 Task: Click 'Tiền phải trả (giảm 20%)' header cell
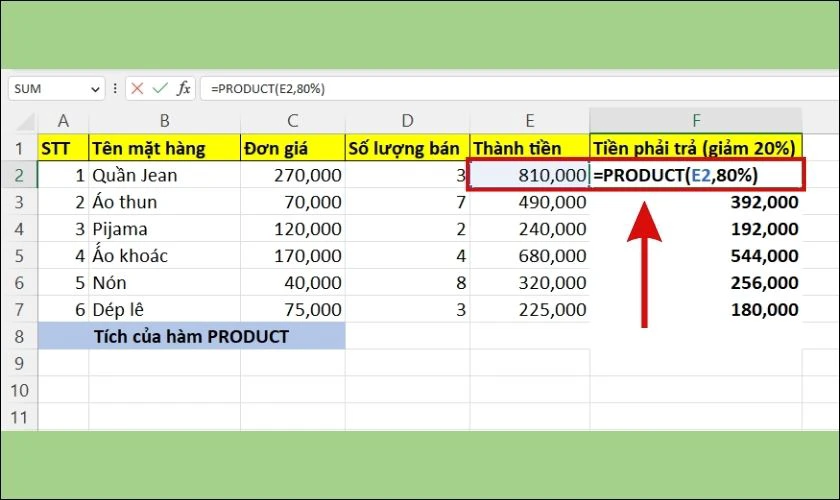click(696, 148)
